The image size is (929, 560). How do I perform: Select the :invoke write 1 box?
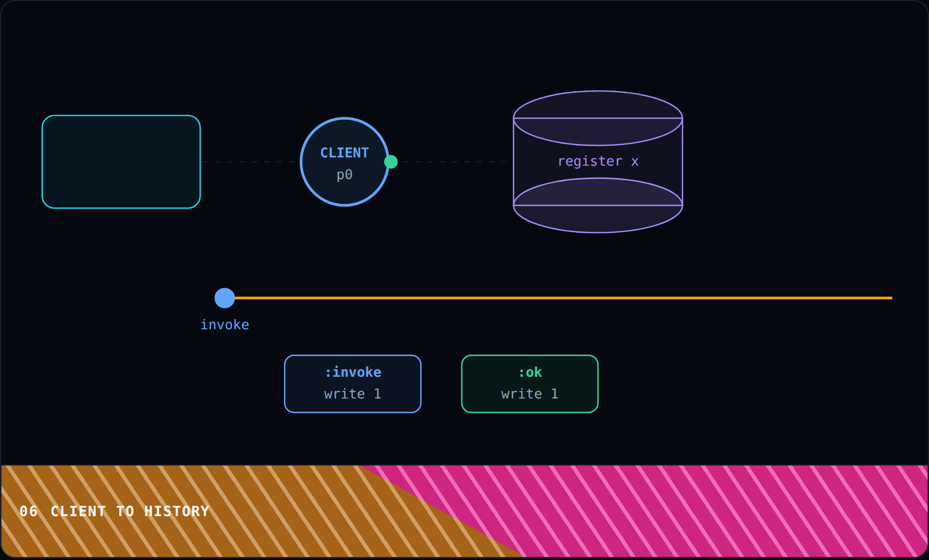[x=353, y=383]
